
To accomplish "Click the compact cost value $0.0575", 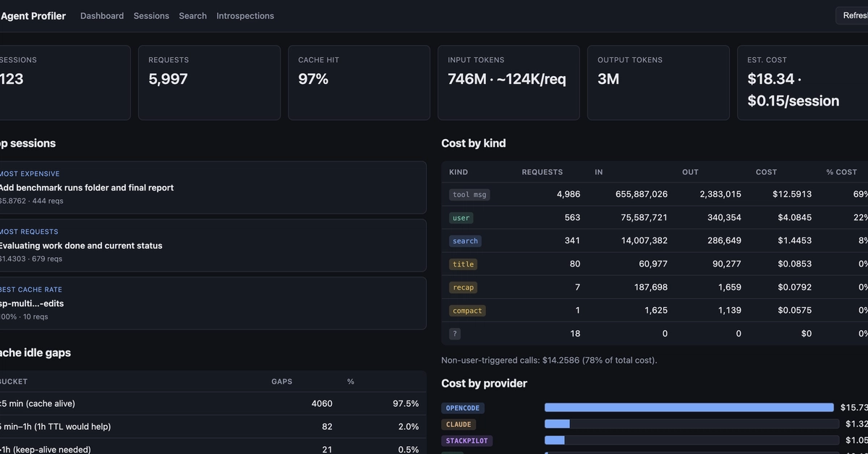I will pos(794,311).
